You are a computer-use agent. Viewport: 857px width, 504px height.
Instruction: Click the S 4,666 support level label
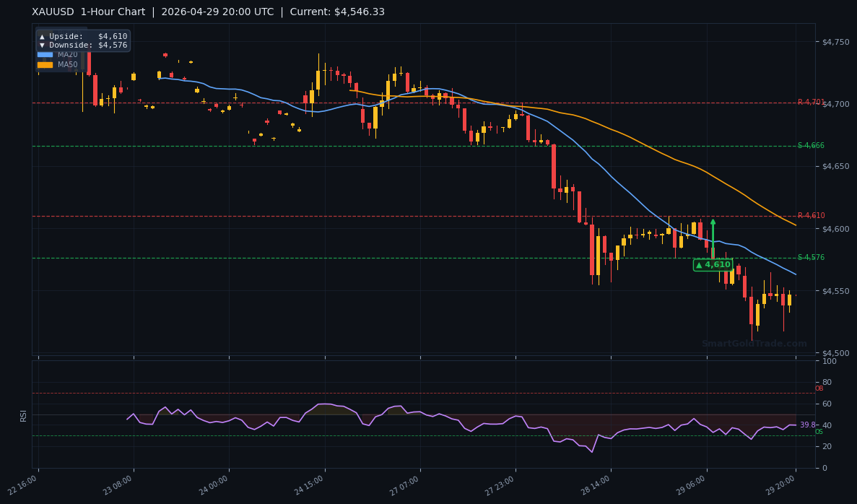tap(810, 145)
